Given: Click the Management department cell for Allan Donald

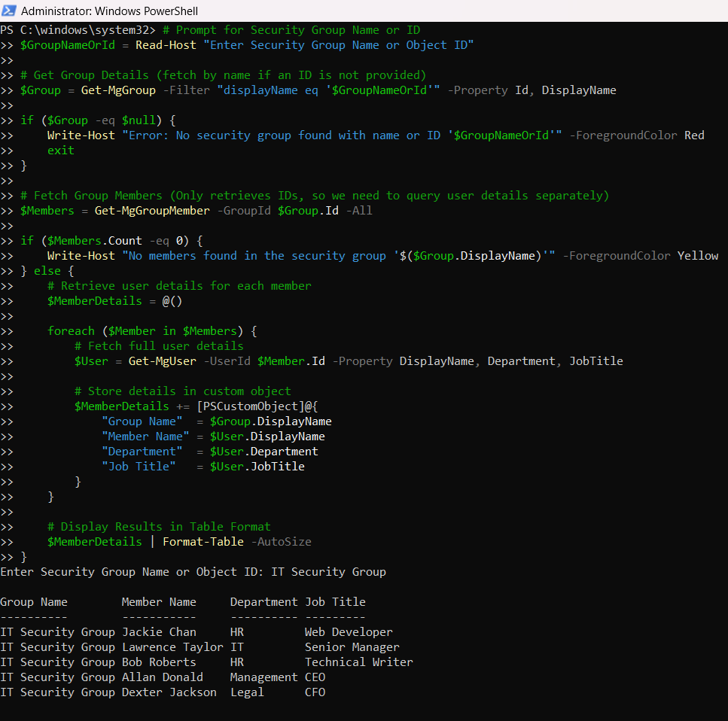Looking at the screenshot, I should (263, 677).
